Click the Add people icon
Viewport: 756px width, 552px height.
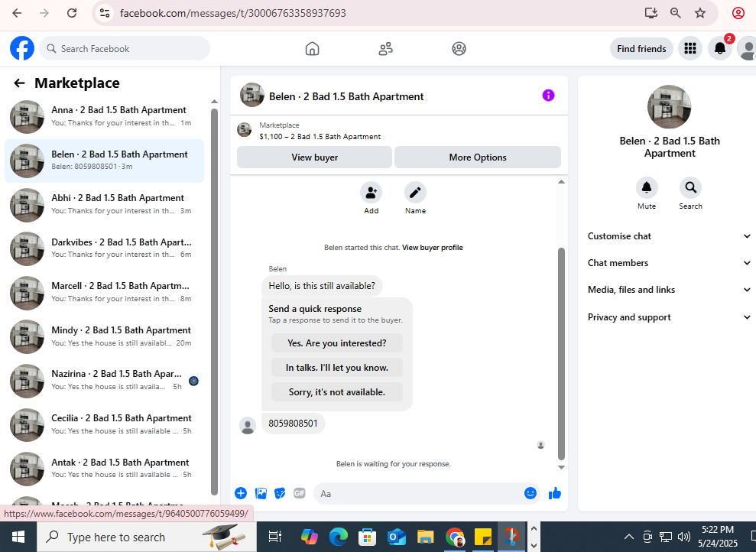pyautogui.click(x=372, y=193)
